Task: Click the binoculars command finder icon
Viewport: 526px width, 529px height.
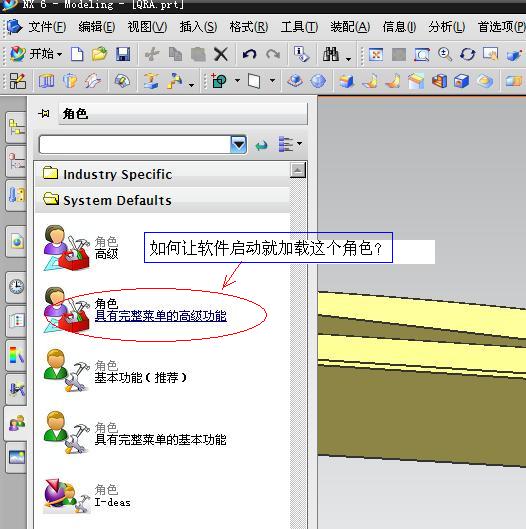Action: (331, 54)
